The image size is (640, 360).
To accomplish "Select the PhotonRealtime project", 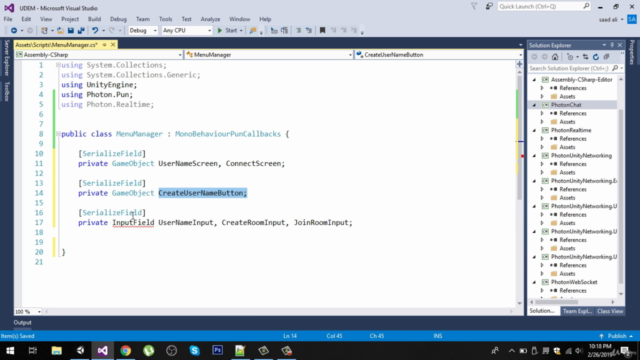I will click(x=571, y=130).
